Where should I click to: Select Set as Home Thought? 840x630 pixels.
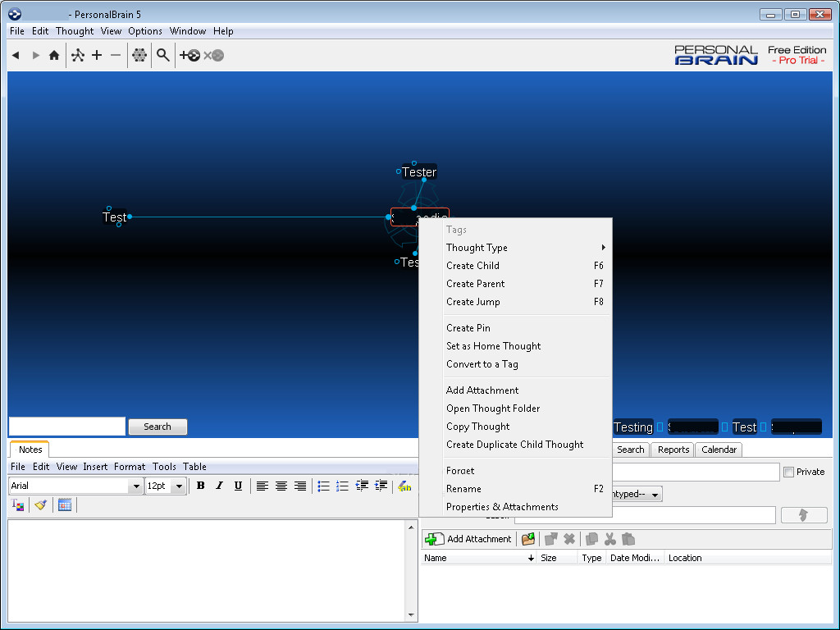(x=527, y=346)
